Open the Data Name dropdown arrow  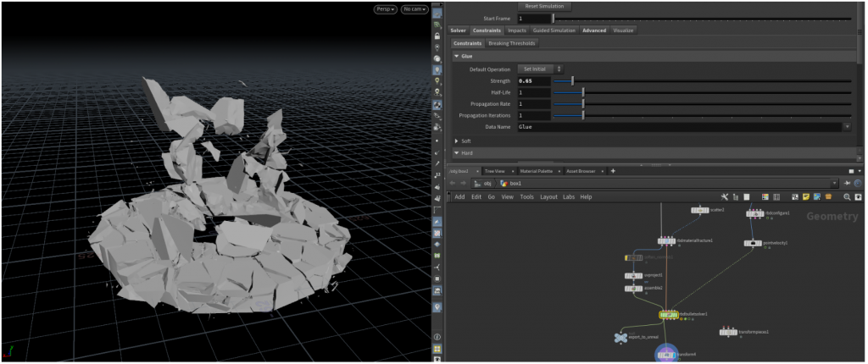click(x=848, y=127)
